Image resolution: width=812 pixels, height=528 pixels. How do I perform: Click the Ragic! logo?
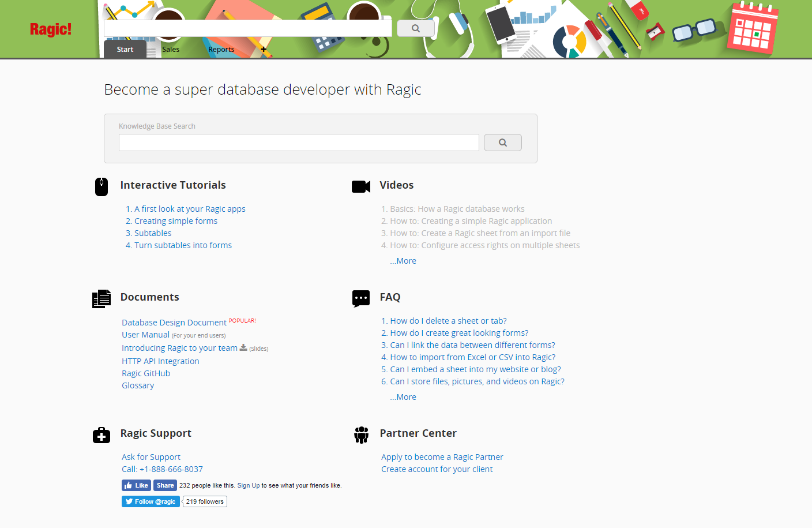pyautogui.click(x=51, y=29)
